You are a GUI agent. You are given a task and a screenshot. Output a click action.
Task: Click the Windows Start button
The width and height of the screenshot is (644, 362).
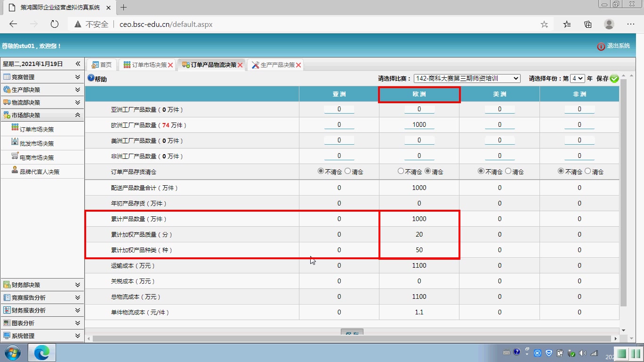[x=13, y=353]
